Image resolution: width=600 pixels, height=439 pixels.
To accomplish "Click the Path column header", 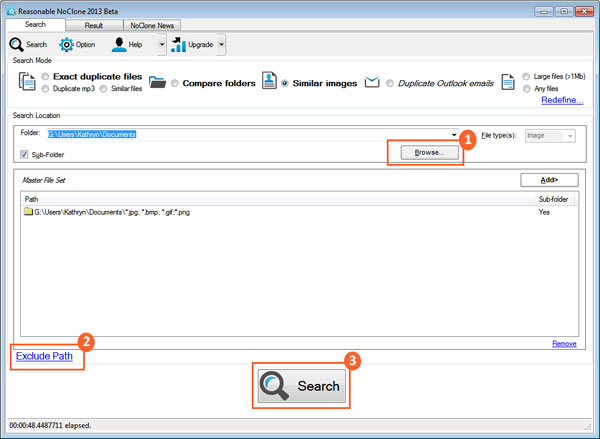I will coord(278,199).
